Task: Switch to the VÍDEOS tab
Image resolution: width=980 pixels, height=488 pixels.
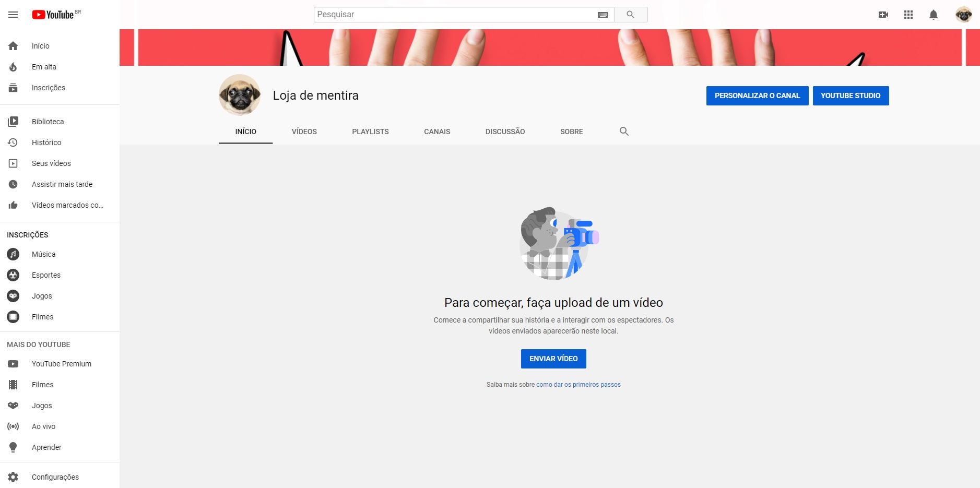Action: [x=304, y=132]
